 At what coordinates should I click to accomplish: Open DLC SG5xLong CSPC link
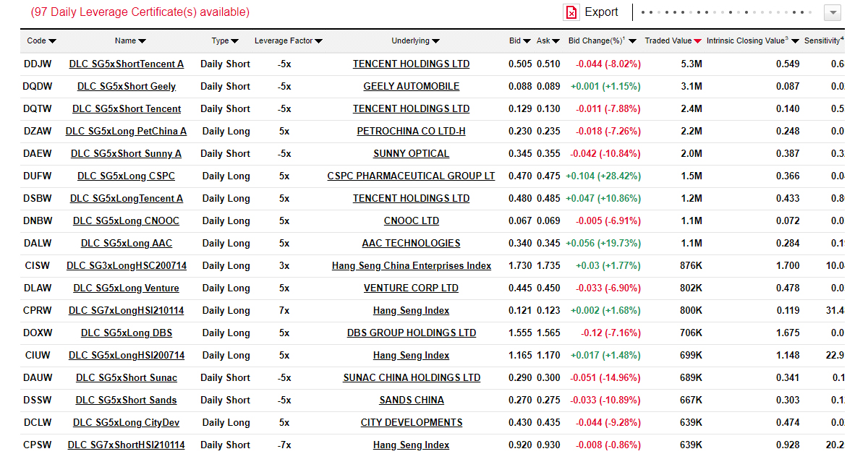click(127, 176)
